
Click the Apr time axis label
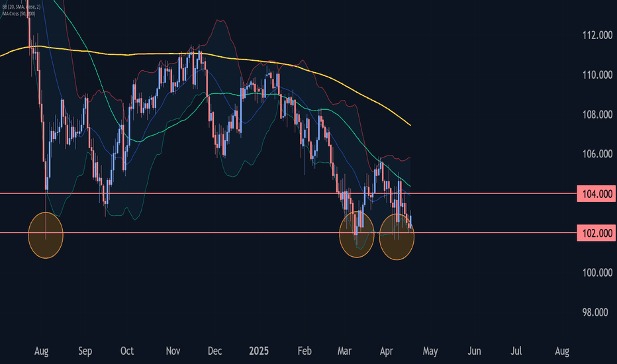click(x=386, y=351)
